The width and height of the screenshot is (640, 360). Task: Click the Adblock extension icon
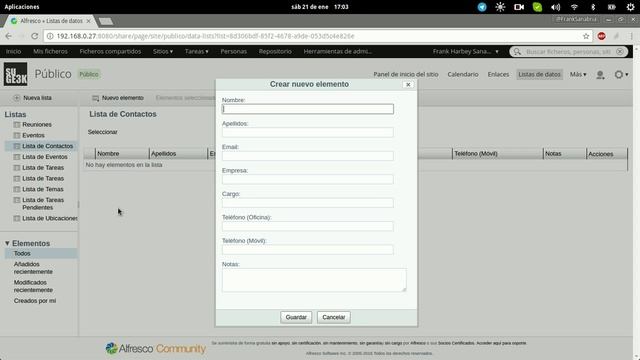pos(601,36)
